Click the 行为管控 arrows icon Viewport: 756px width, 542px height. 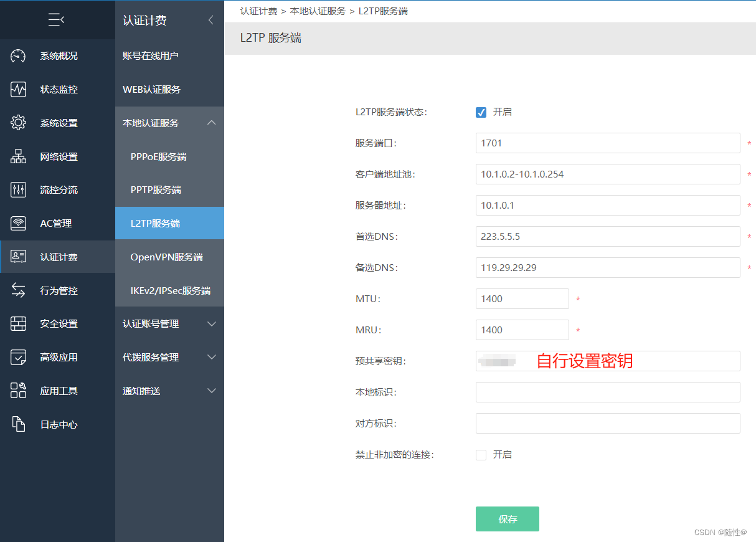pyautogui.click(x=19, y=290)
